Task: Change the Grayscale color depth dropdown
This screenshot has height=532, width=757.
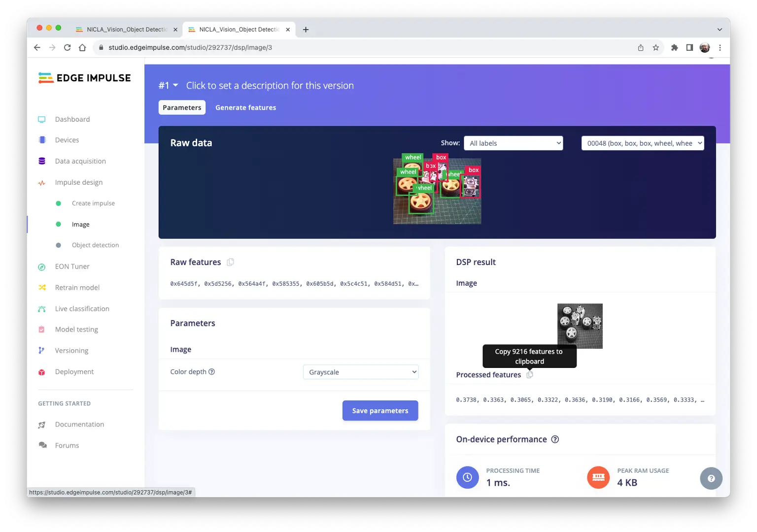Action: click(x=361, y=372)
